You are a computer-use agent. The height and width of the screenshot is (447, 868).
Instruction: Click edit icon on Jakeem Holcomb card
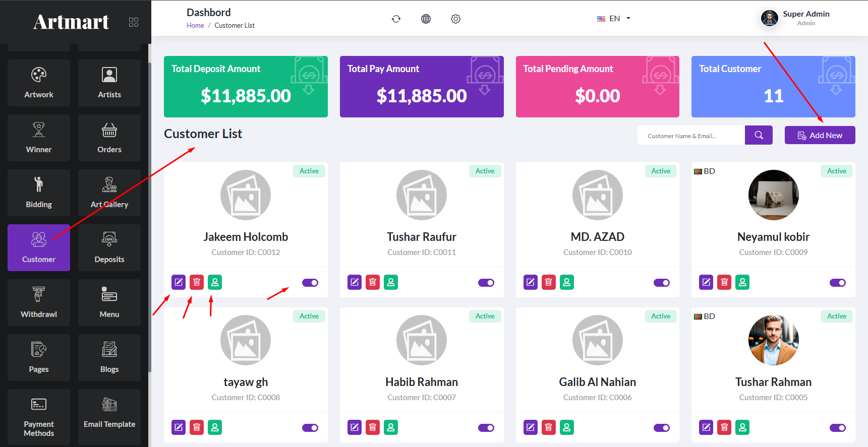(x=179, y=282)
